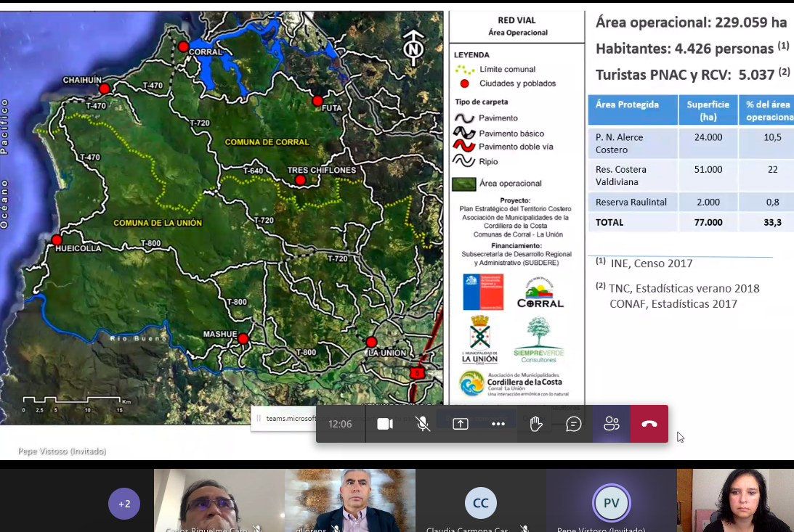Click the PV avatar of Pepe Vistoso
794x532 pixels.
point(611,503)
